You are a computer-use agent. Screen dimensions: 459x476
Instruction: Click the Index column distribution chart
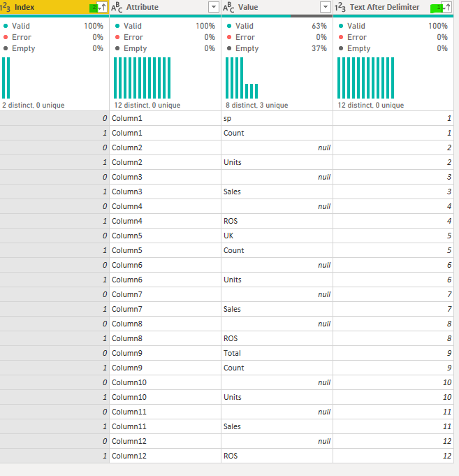pos(6,78)
